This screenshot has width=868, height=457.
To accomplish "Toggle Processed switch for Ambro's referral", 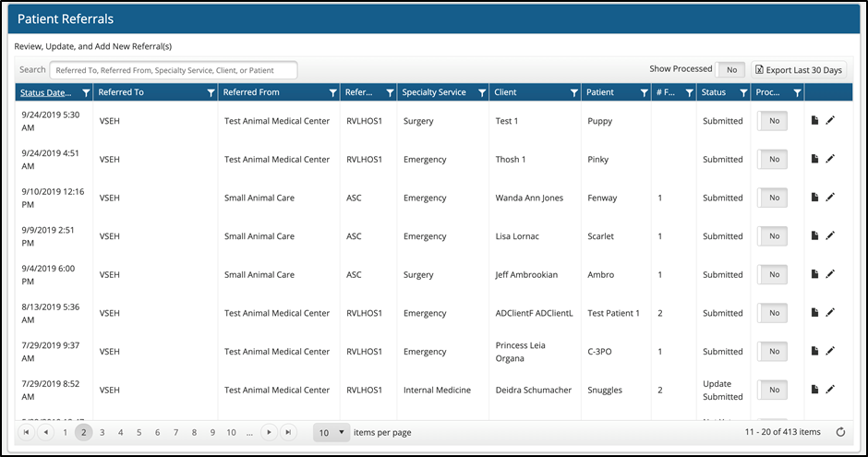I will (772, 275).
